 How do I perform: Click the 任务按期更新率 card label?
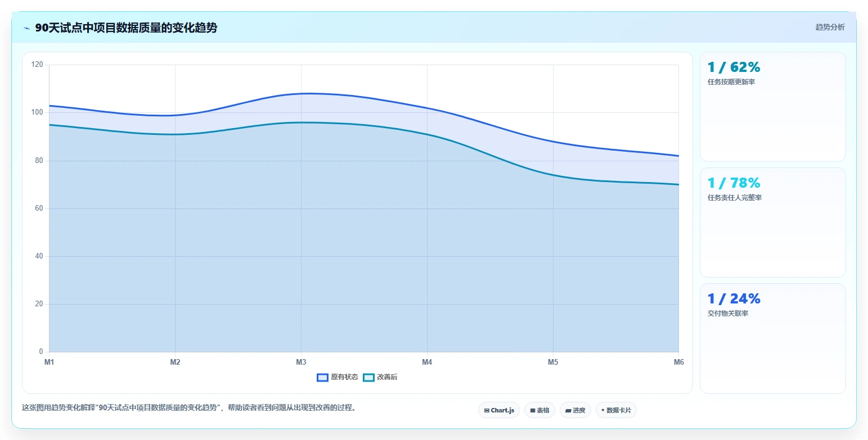(731, 82)
